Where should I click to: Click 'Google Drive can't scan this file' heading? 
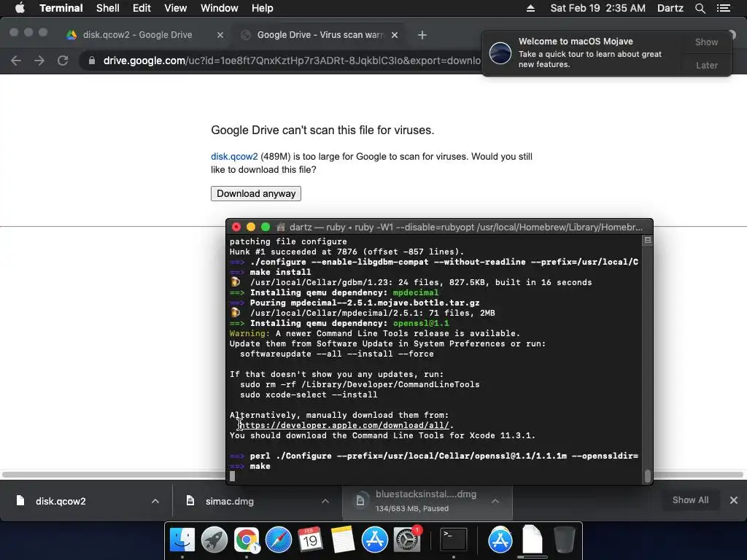pos(322,130)
